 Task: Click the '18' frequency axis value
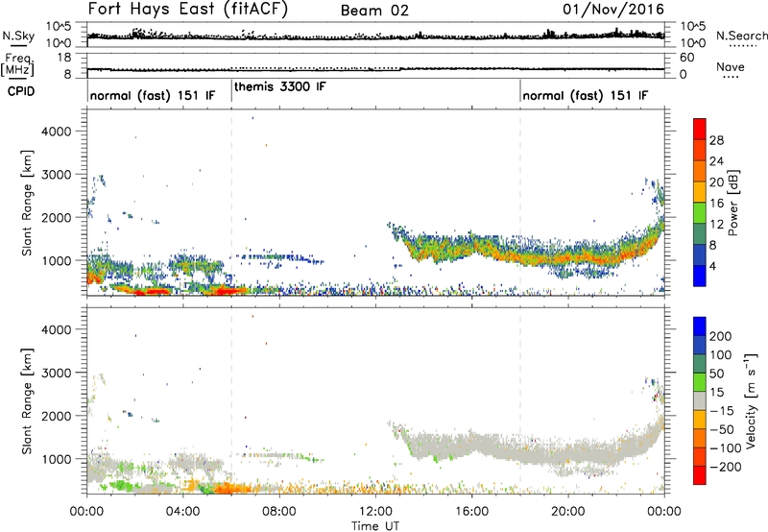tap(64, 58)
